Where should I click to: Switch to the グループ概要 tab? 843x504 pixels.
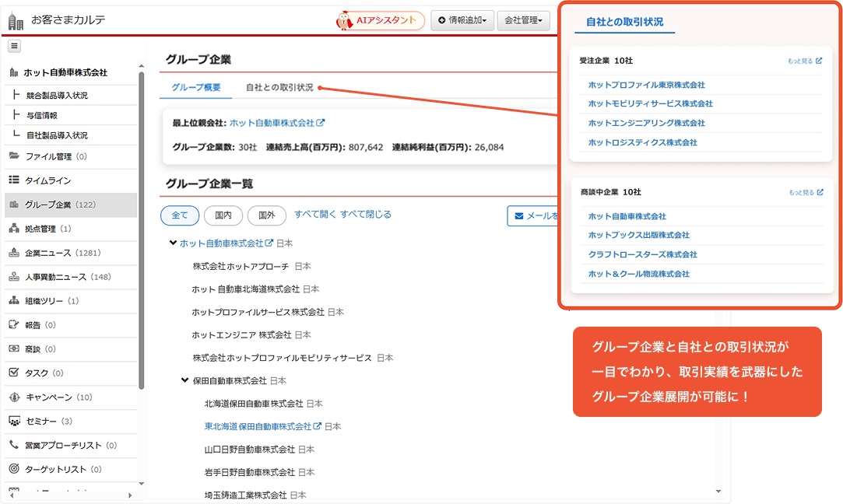click(196, 88)
